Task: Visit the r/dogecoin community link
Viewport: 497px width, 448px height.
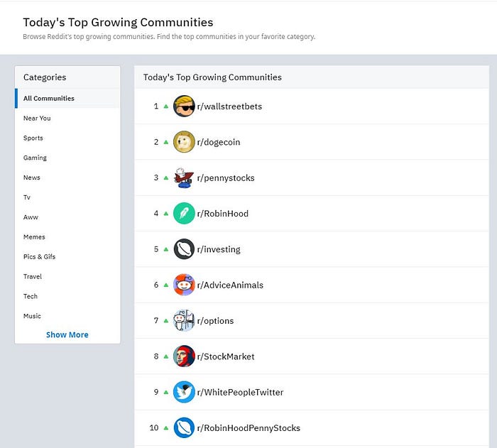Action: [219, 143]
